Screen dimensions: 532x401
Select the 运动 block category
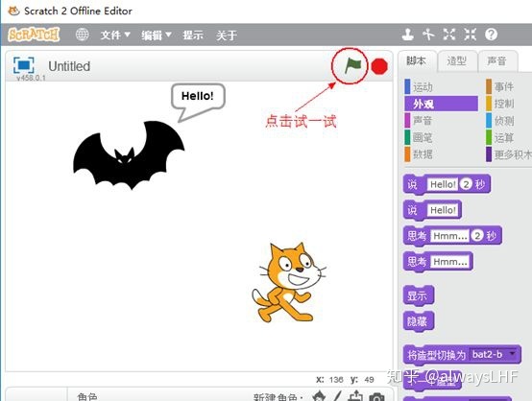click(423, 86)
